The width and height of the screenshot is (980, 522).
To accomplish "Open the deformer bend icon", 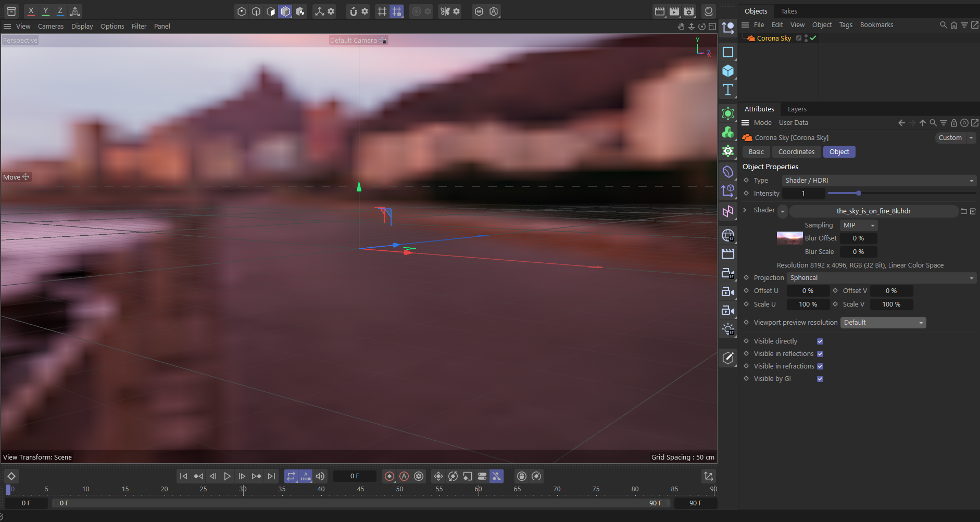I will click(728, 172).
